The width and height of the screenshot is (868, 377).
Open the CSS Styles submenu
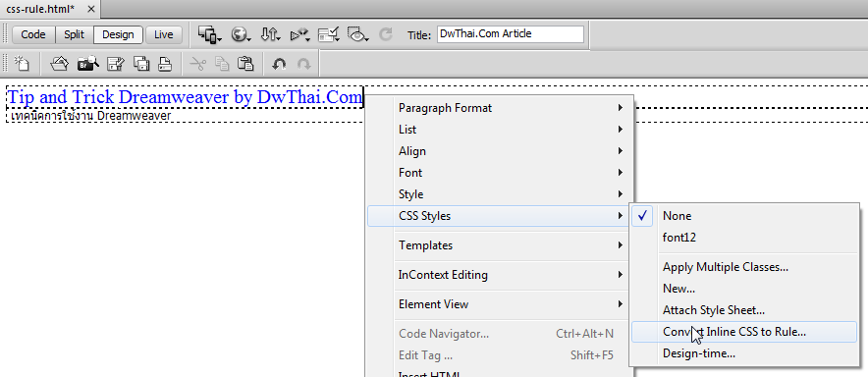499,216
